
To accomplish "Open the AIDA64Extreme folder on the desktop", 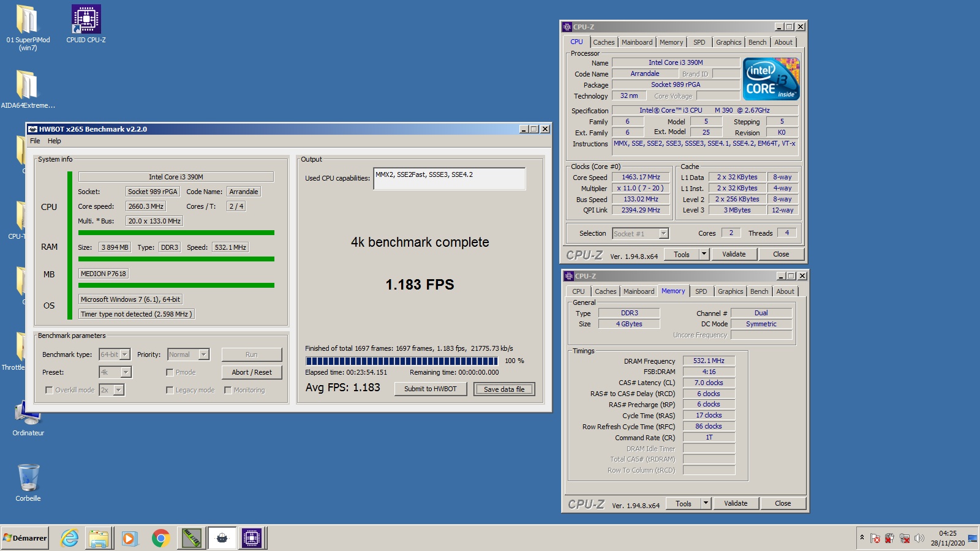I will pyautogui.click(x=28, y=89).
